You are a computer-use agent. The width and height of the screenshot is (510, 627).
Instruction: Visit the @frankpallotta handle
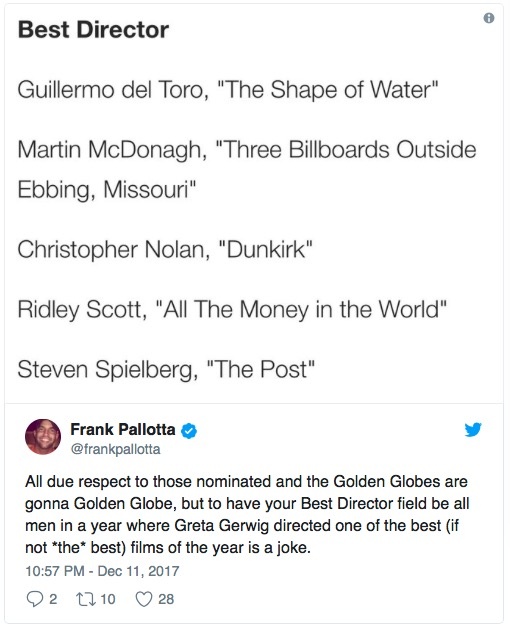115,449
